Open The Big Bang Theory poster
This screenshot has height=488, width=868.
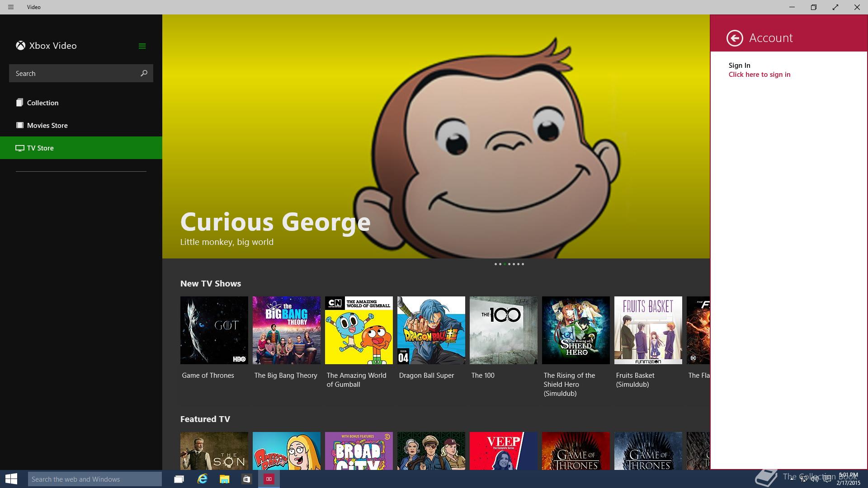pyautogui.click(x=287, y=330)
